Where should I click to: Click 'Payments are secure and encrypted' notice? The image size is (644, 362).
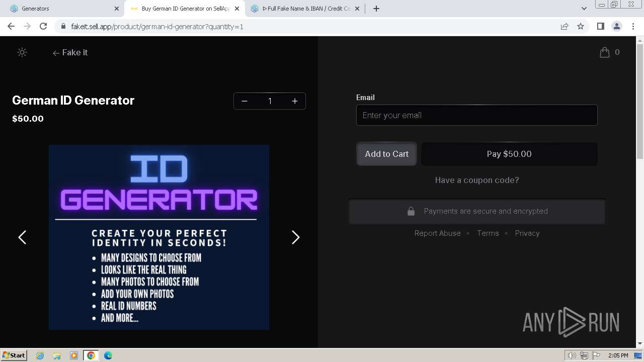(476, 211)
